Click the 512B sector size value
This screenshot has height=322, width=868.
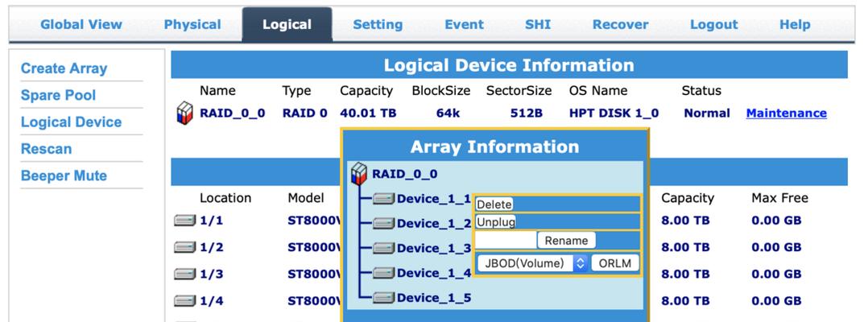(x=527, y=113)
